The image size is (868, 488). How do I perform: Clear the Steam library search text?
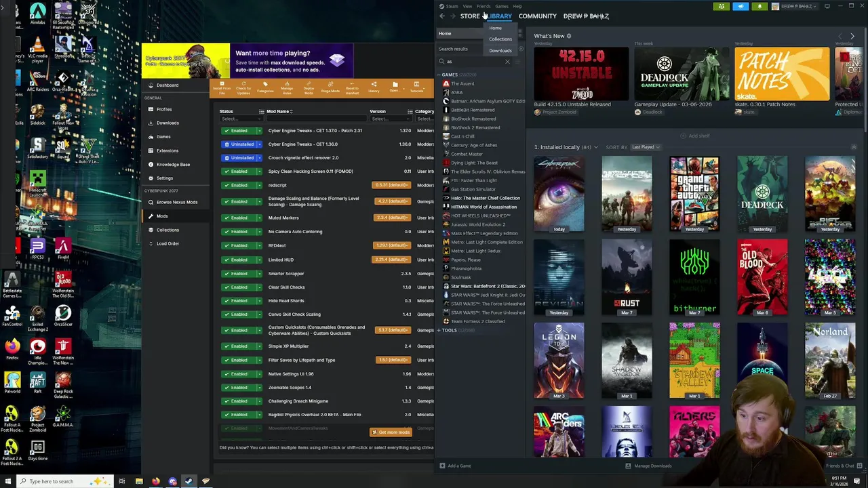point(507,62)
